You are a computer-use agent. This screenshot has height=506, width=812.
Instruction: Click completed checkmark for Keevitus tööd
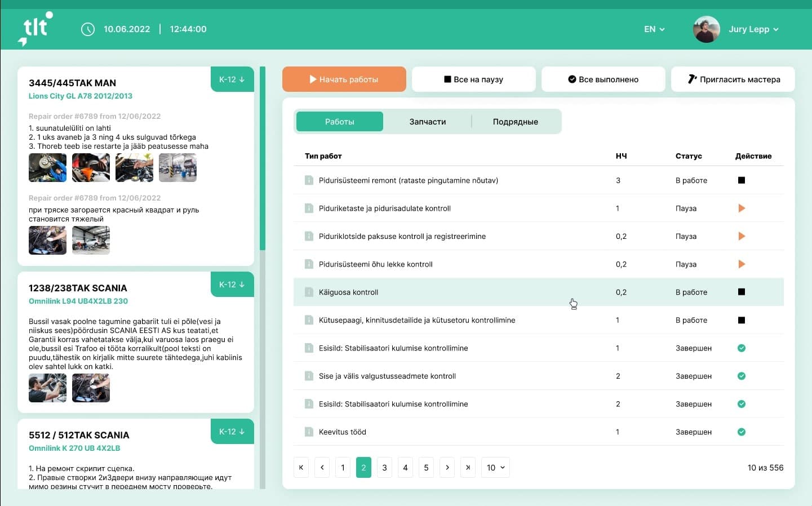[742, 432]
